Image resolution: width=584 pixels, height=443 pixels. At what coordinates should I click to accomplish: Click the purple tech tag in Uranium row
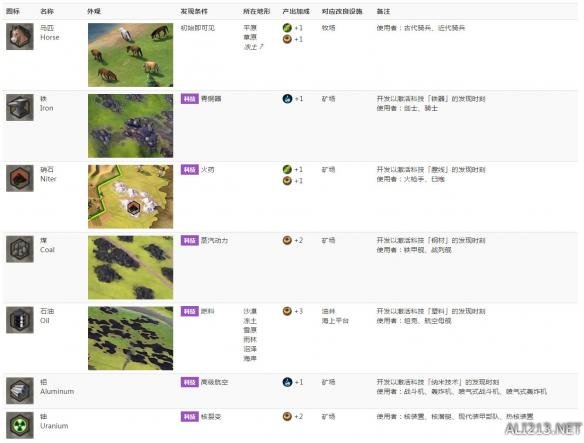point(190,416)
